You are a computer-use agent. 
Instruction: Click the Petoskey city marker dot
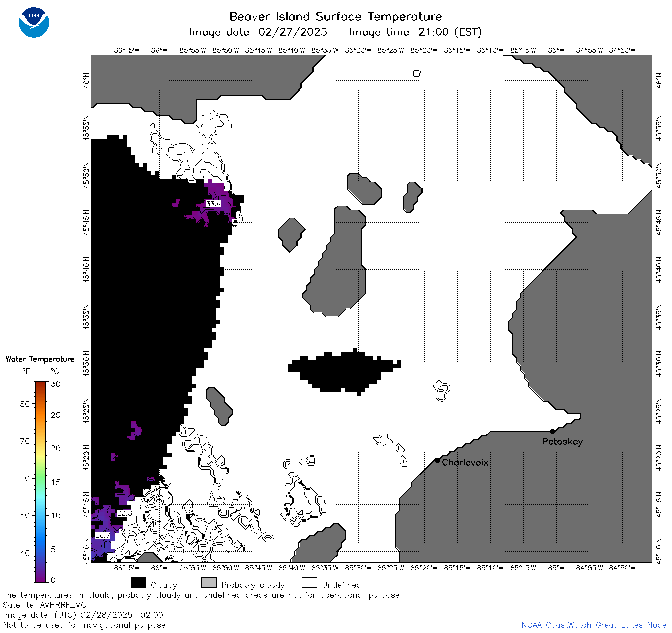click(x=552, y=431)
